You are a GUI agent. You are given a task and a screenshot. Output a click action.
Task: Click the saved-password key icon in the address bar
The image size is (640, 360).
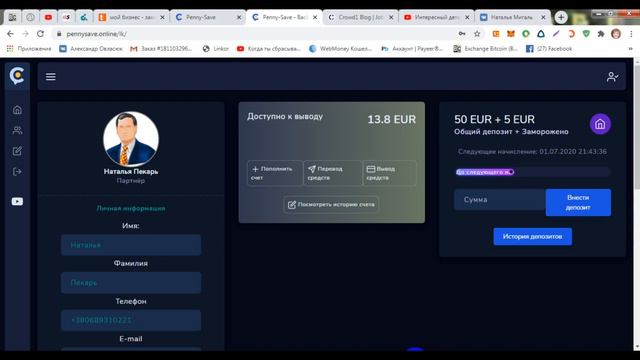pyautogui.click(x=462, y=34)
